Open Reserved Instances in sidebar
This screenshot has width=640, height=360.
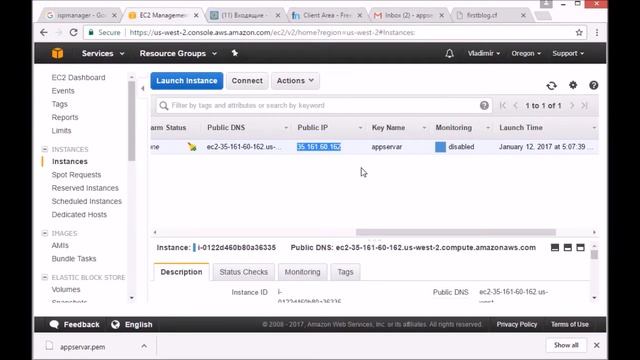pos(85,188)
